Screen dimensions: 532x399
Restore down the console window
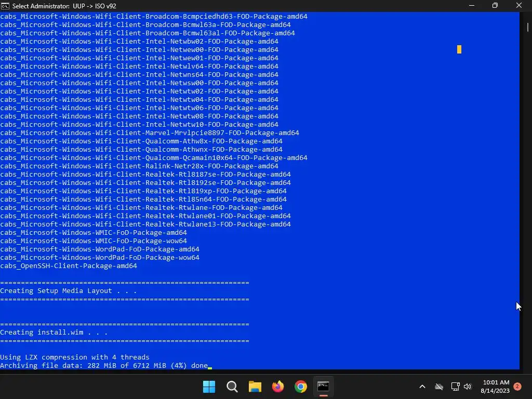pos(495,6)
